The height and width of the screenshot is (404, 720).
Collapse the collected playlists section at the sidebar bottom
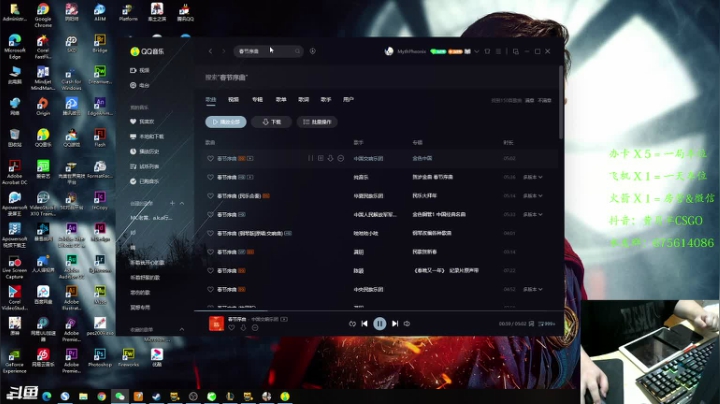(x=182, y=330)
